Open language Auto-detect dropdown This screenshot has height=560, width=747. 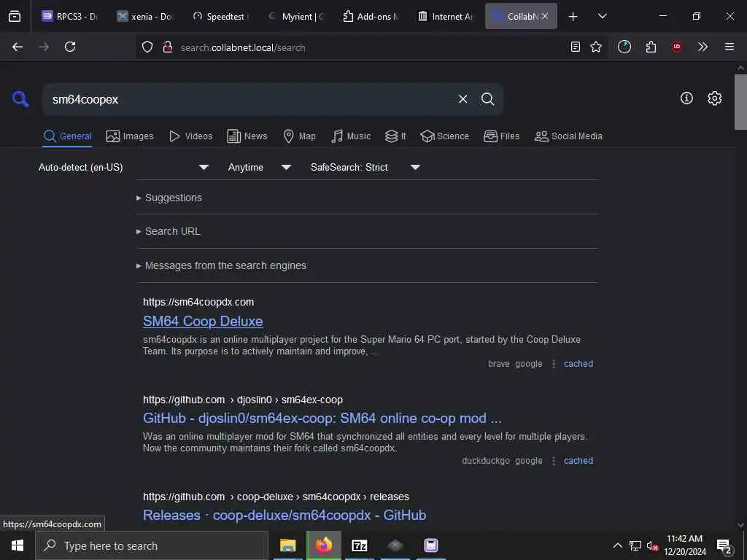123,167
